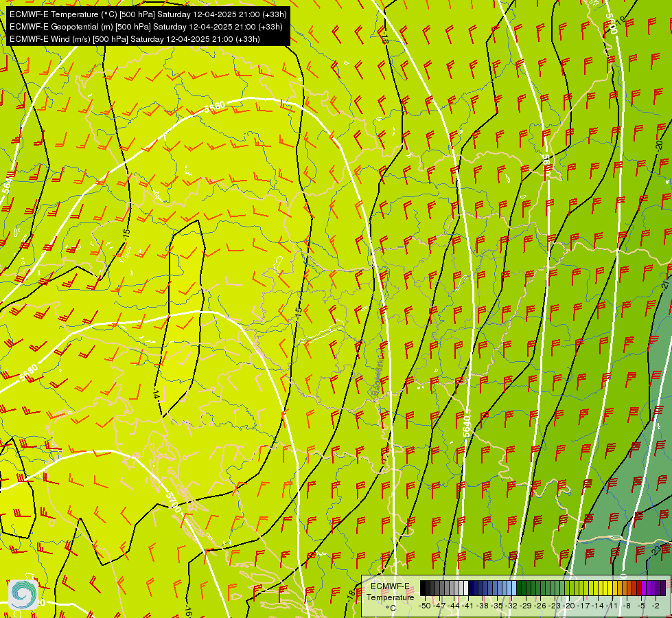The width and height of the screenshot is (672, 618).
Task: Click the 5600 geopotential contour label
Action: coord(612,24)
